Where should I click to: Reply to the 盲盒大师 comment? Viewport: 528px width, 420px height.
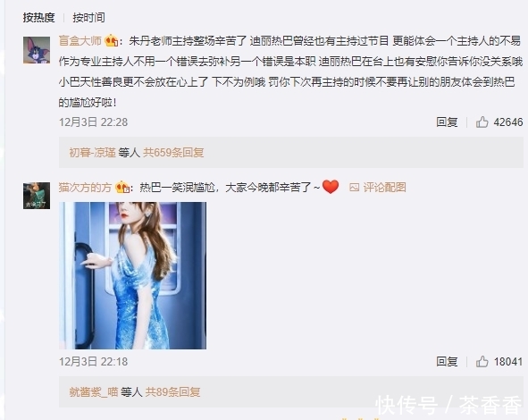click(x=447, y=122)
